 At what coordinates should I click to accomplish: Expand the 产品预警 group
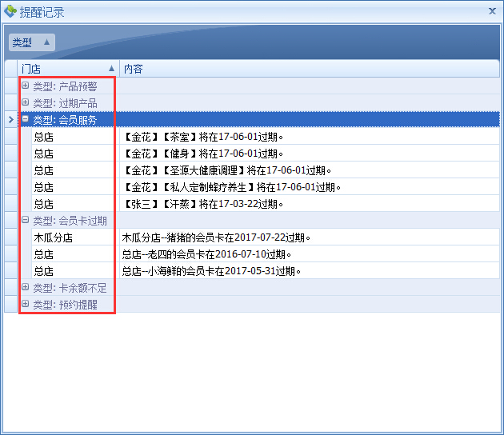click(x=26, y=86)
